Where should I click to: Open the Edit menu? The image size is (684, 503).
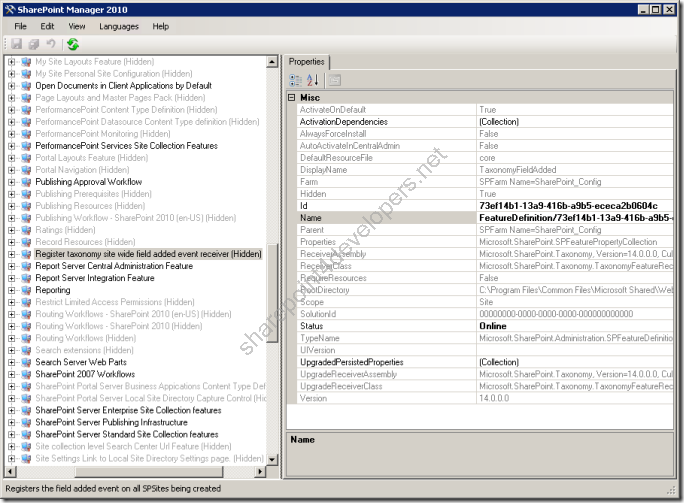point(47,27)
